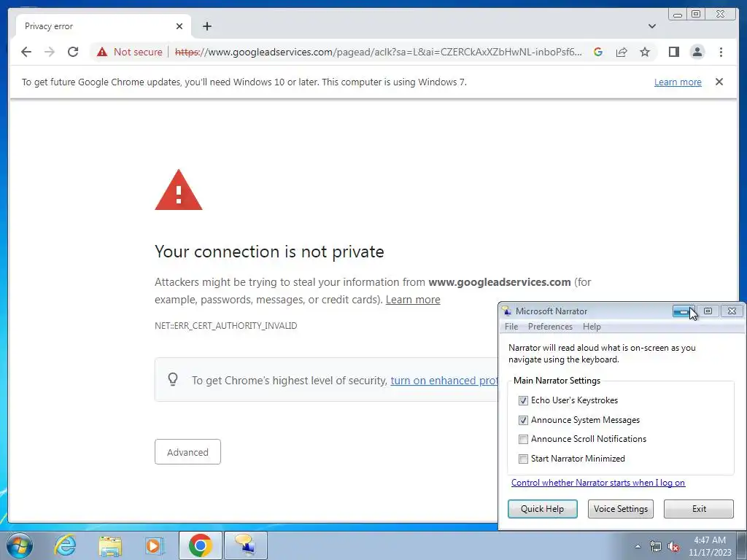
Task: Uncheck Echo User's Keystrokes
Action: (523, 400)
